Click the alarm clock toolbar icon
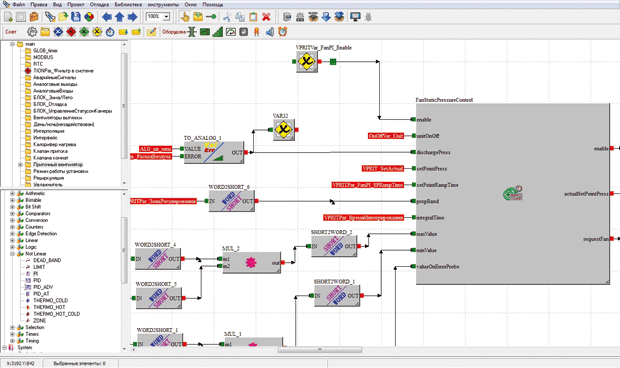 pos(282,32)
